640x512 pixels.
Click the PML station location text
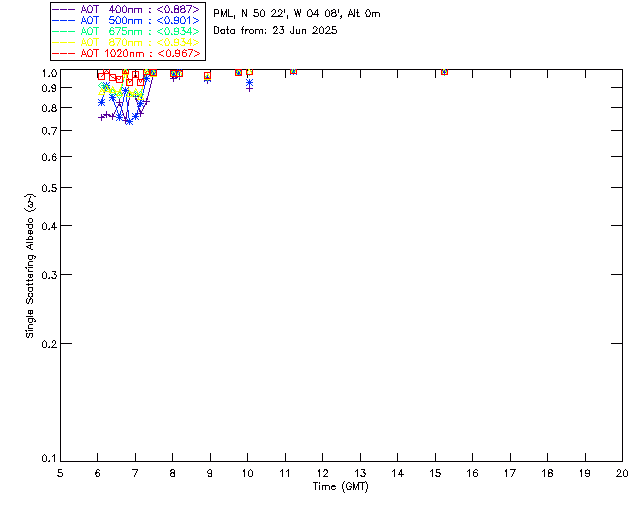point(297,14)
